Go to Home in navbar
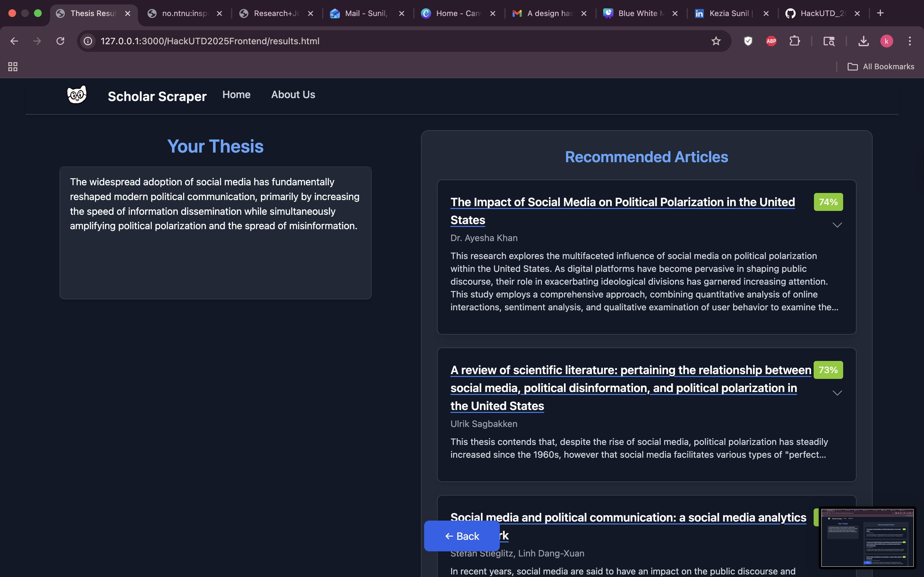Screen dimensions: 924x577 tap(236, 95)
